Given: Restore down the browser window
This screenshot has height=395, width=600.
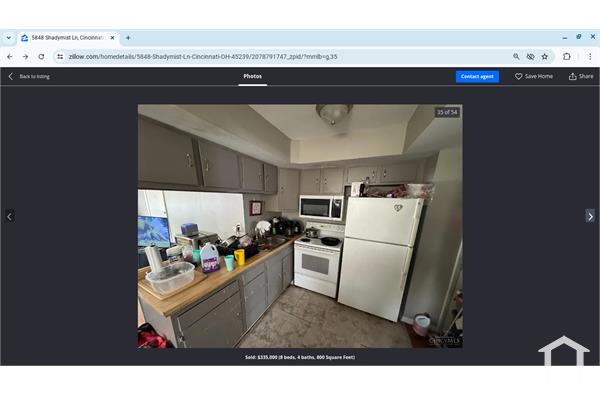Looking at the screenshot, I should pyautogui.click(x=579, y=37).
